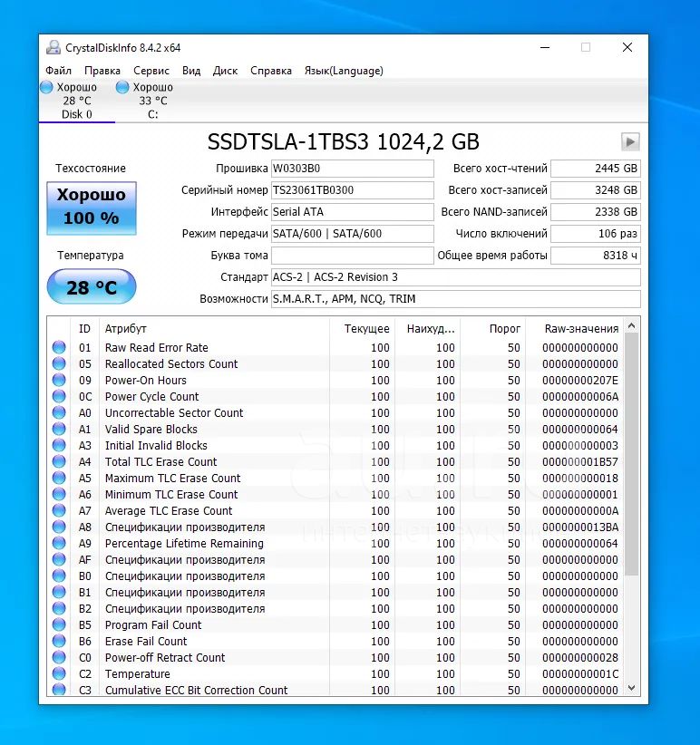Click status icon of Initial Invalid Blocks
This screenshot has width=700, height=745.
coord(59,445)
